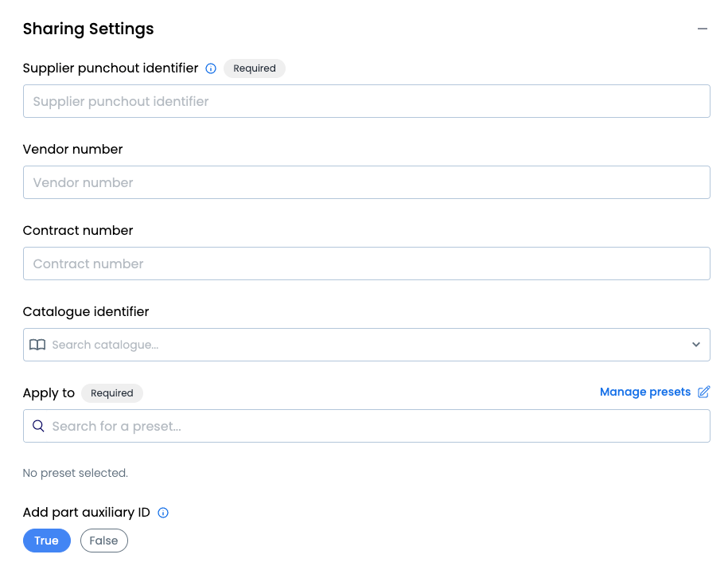Open the Catalogue identifier dropdown
Screen dimensions: 728x570
[366, 345]
